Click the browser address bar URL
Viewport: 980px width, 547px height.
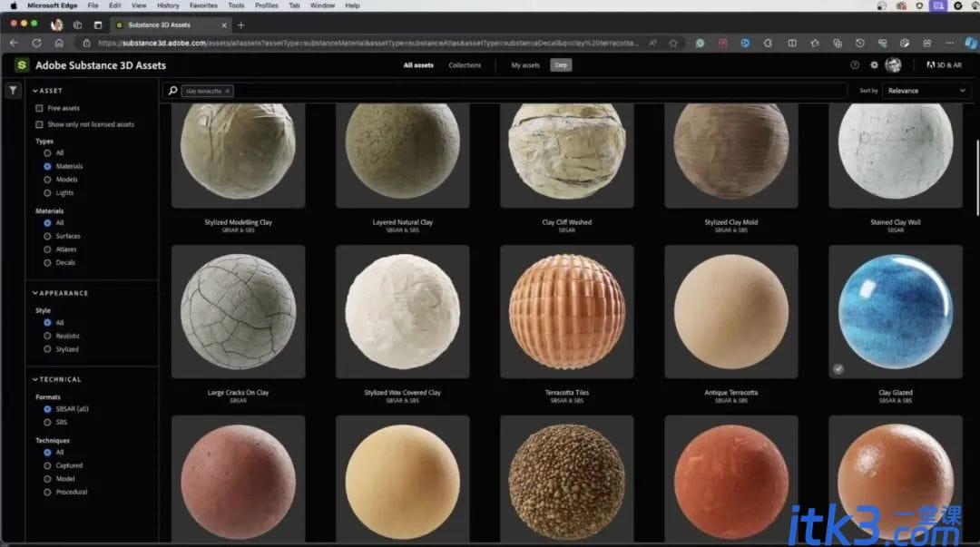point(368,44)
